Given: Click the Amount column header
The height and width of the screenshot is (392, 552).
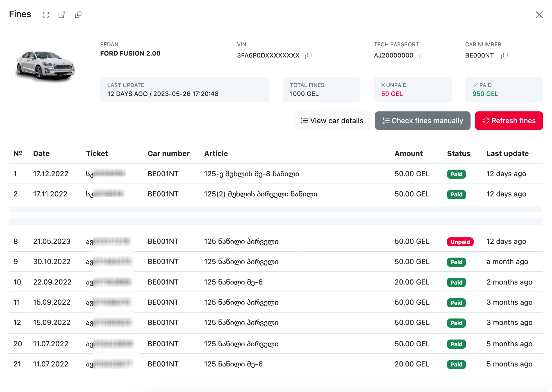Looking at the screenshot, I should 408,153.
